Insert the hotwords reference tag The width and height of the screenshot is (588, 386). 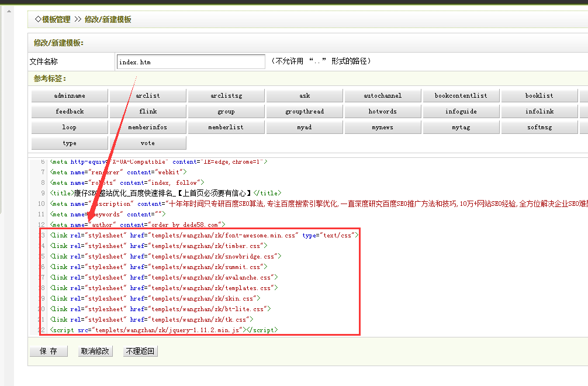coord(383,111)
